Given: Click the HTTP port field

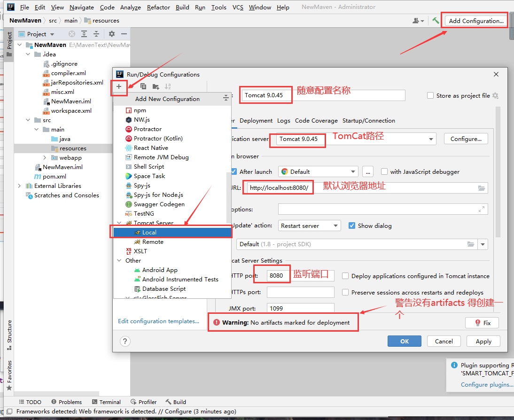Looking at the screenshot, I should 300,276.
